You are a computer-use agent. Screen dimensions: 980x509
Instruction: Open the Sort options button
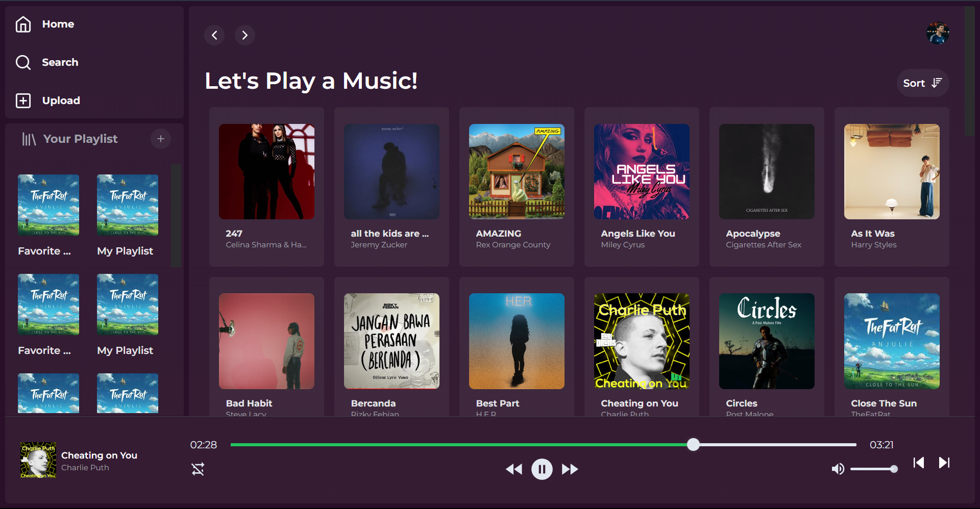pos(923,83)
